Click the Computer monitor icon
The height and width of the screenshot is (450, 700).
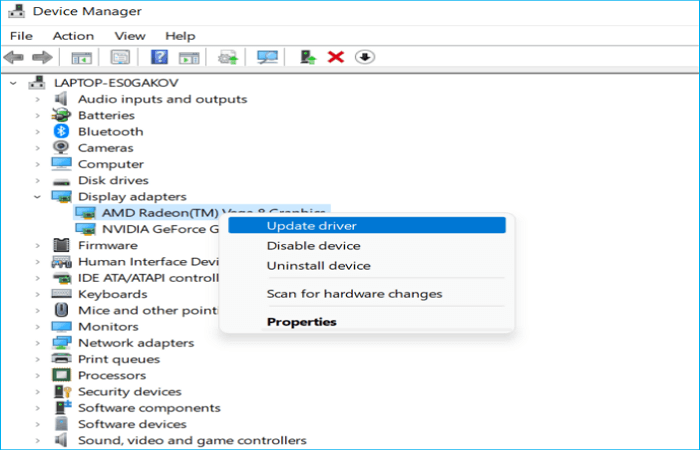click(61, 164)
